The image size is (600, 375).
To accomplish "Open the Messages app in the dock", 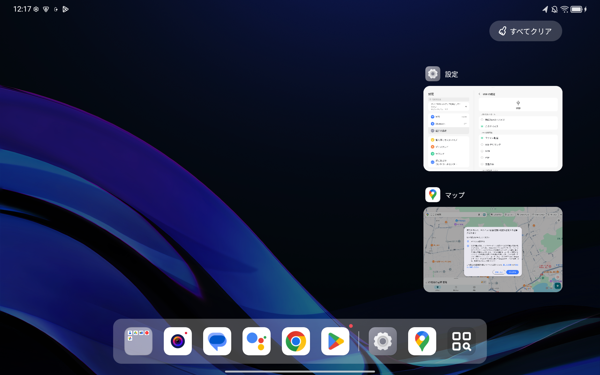I will pos(217,341).
